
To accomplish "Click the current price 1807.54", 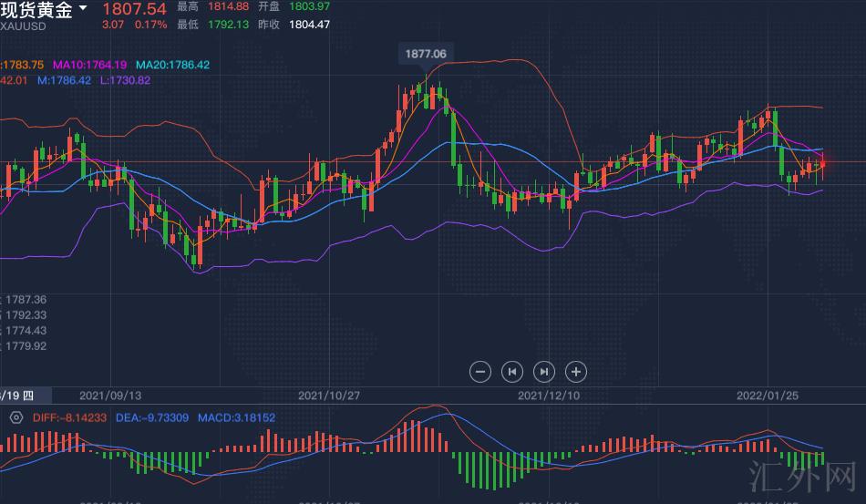I will point(133,8).
